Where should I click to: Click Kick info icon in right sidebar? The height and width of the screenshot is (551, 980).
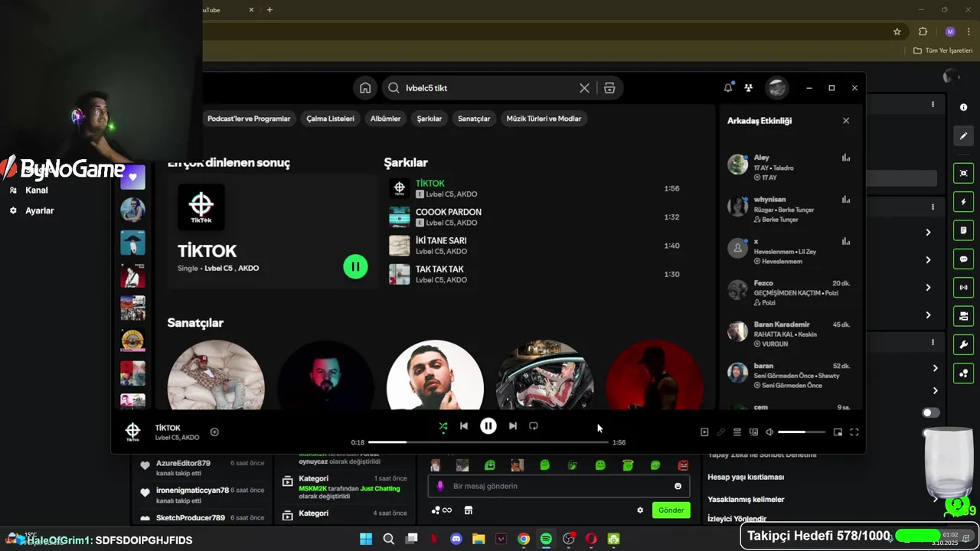coord(963,107)
